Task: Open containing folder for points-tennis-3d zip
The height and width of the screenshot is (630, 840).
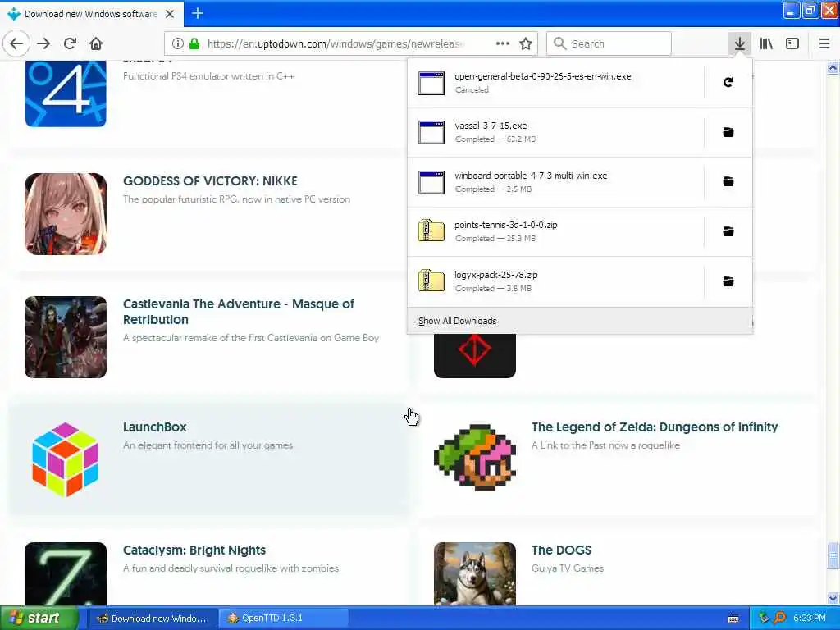Action: click(728, 231)
